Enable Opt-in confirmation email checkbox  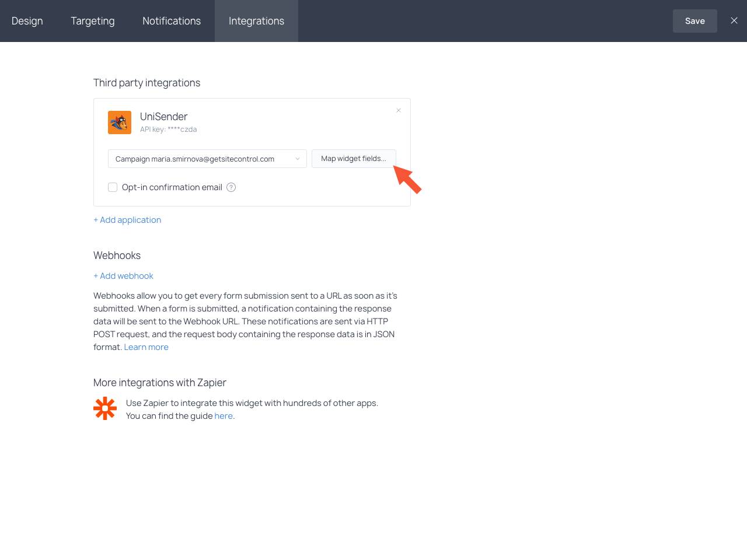click(113, 187)
